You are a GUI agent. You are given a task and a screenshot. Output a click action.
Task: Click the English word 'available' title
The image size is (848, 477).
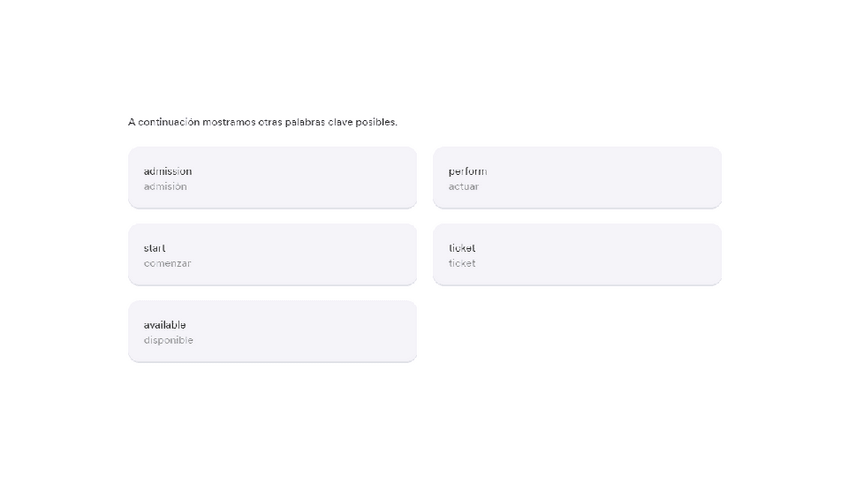coord(164,325)
